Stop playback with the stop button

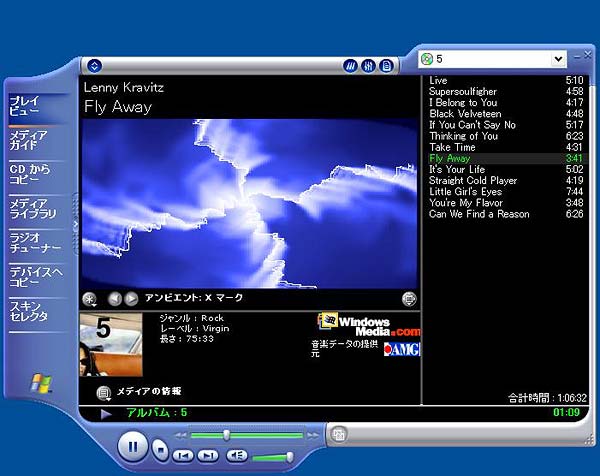pyautogui.click(x=160, y=450)
